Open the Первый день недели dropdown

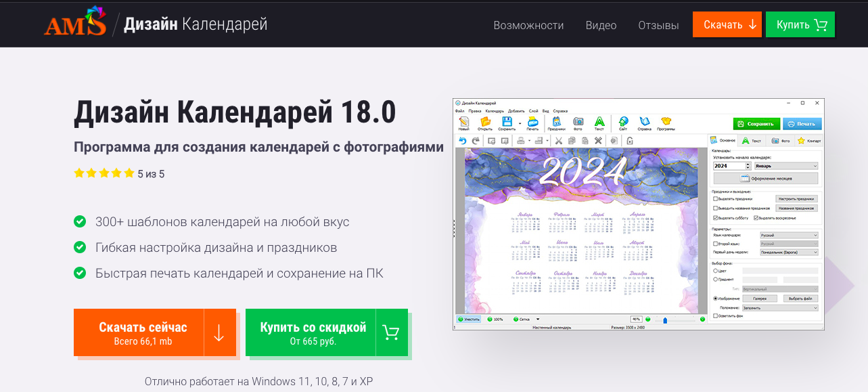point(788,252)
